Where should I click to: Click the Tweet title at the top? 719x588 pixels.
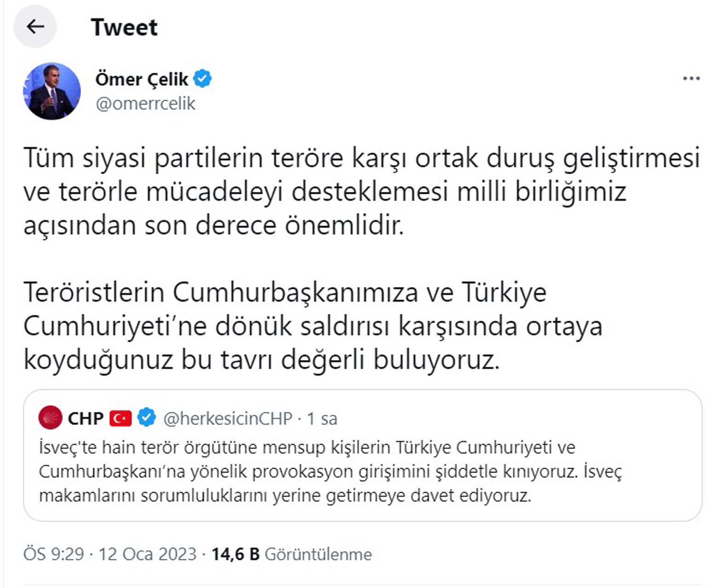click(125, 28)
